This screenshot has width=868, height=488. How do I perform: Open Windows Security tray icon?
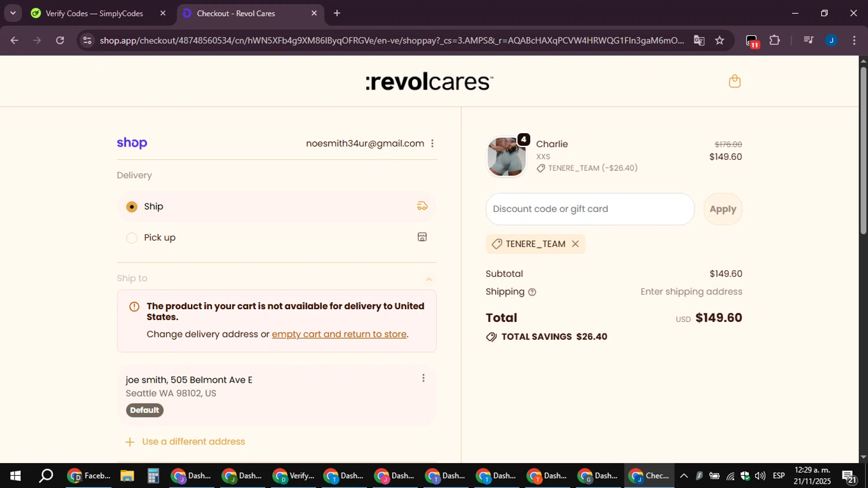[x=745, y=476]
